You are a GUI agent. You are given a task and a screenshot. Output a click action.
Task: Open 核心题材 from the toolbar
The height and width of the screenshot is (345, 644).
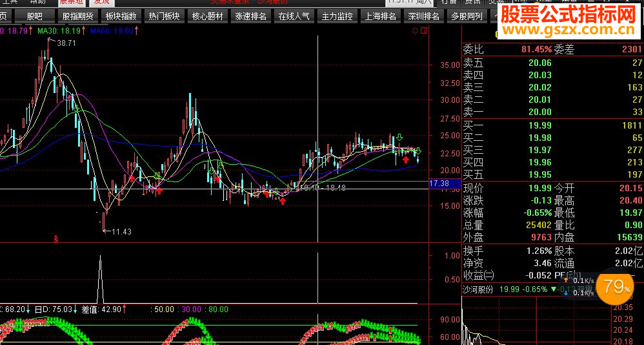tap(207, 16)
